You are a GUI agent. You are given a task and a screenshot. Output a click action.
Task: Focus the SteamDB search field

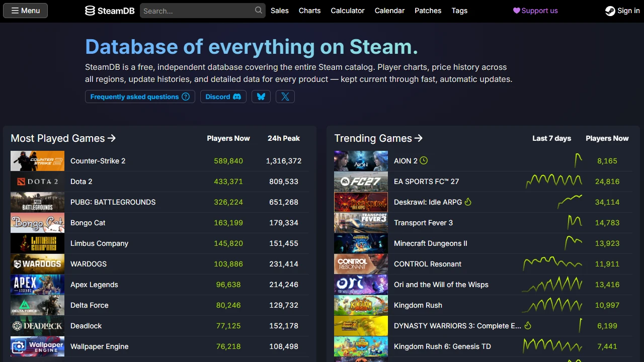tap(202, 11)
